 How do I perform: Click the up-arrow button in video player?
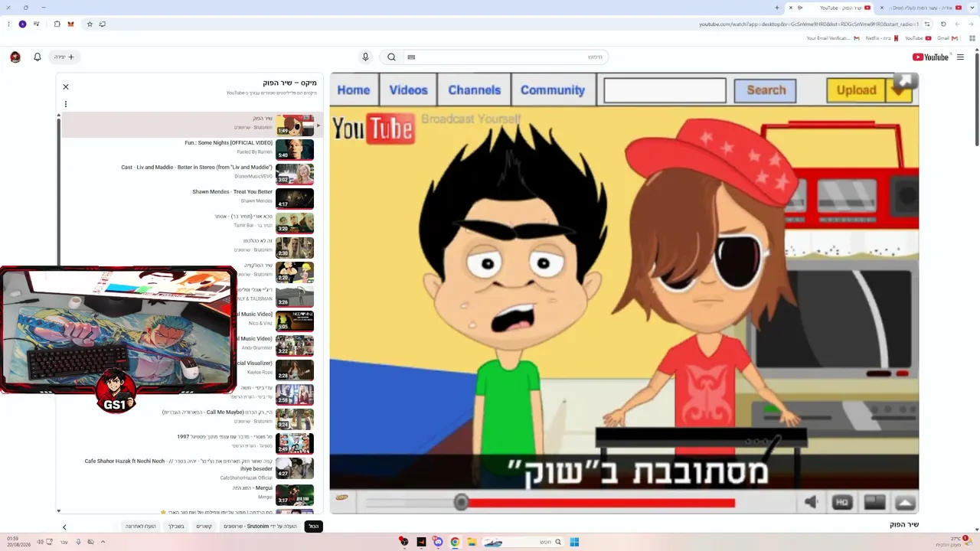coord(905,502)
